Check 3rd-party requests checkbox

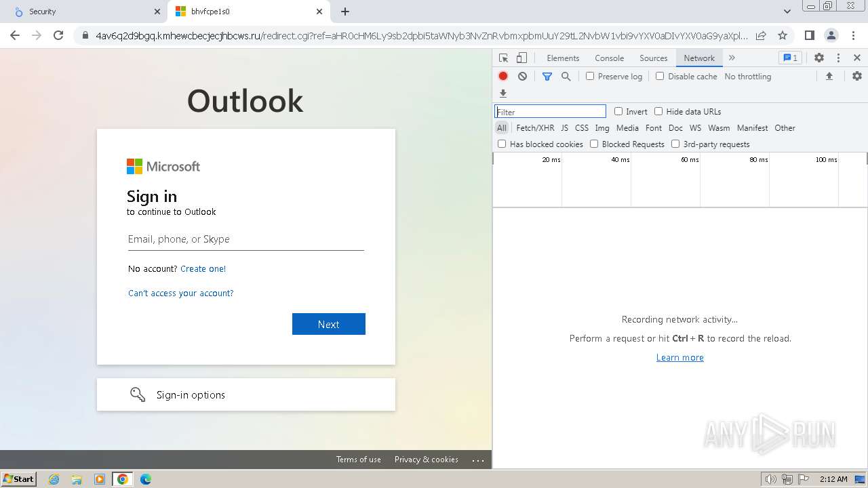pyautogui.click(x=675, y=144)
